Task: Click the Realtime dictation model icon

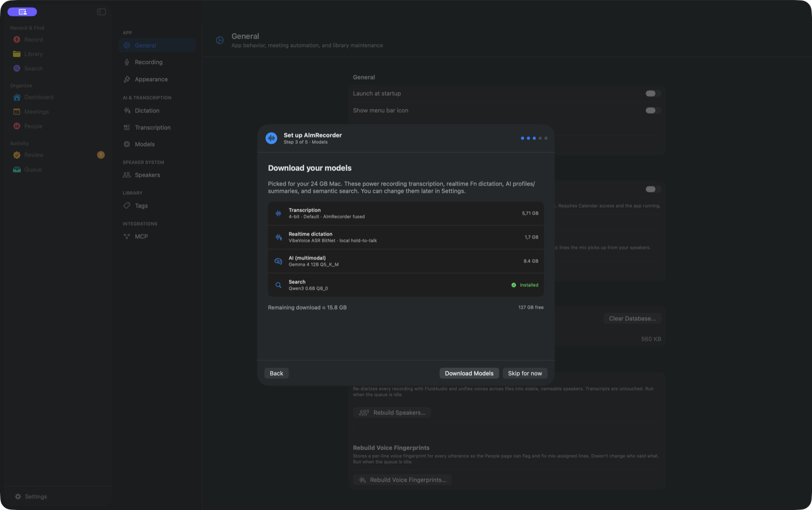Action: click(x=278, y=237)
